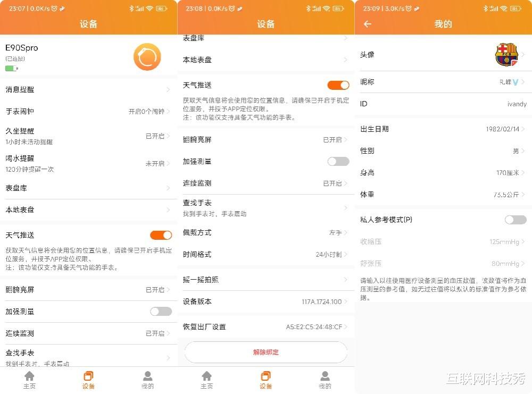532x394 pixels.
Task: Open 主页 tab on left screen
Action: (x=29, y=380)
